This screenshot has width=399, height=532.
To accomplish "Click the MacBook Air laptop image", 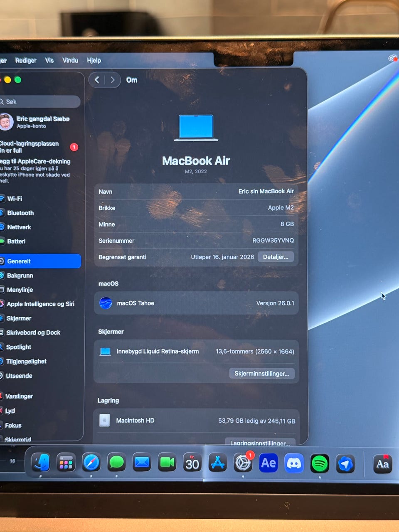I will click(x=196, y=128).
